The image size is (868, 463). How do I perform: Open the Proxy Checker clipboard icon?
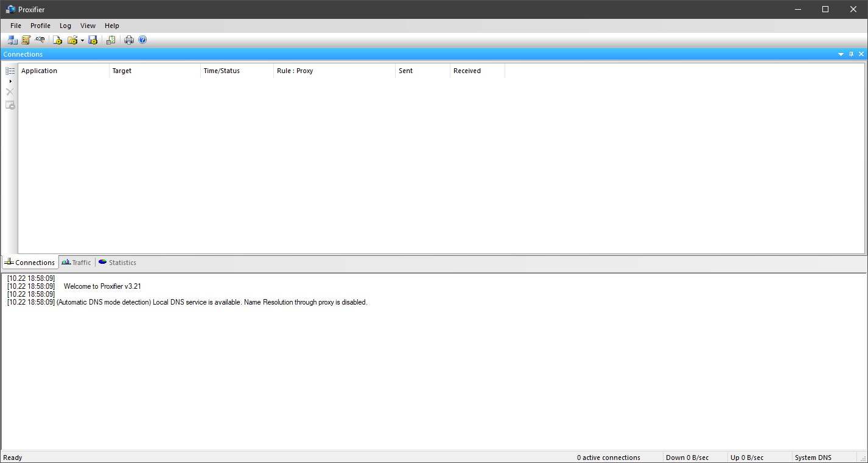tap(111, 40)
